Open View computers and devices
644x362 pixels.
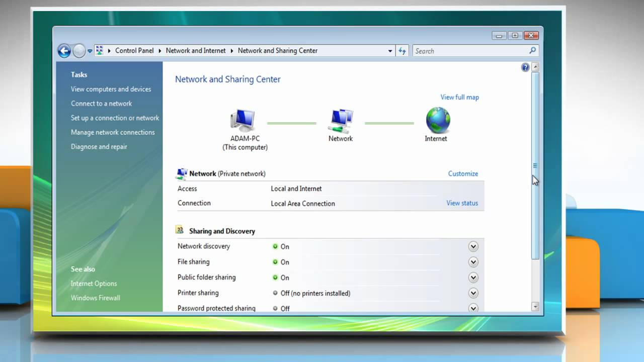(x=111, y=89)
